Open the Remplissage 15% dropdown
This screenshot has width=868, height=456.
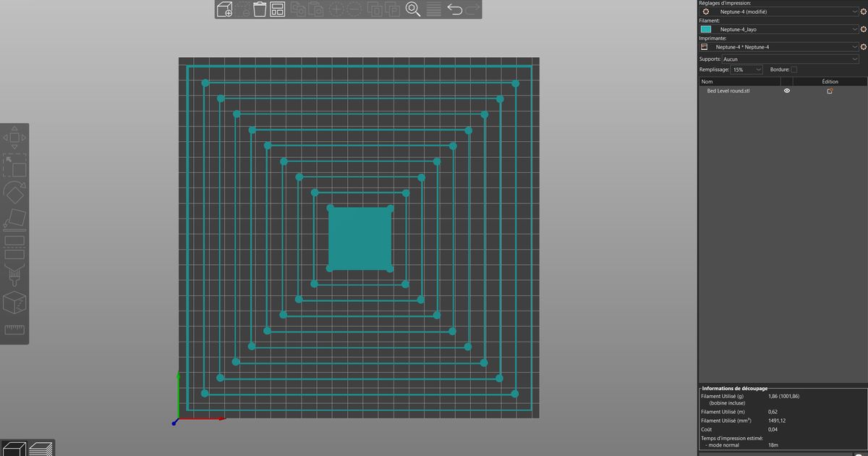click(746, 69)
